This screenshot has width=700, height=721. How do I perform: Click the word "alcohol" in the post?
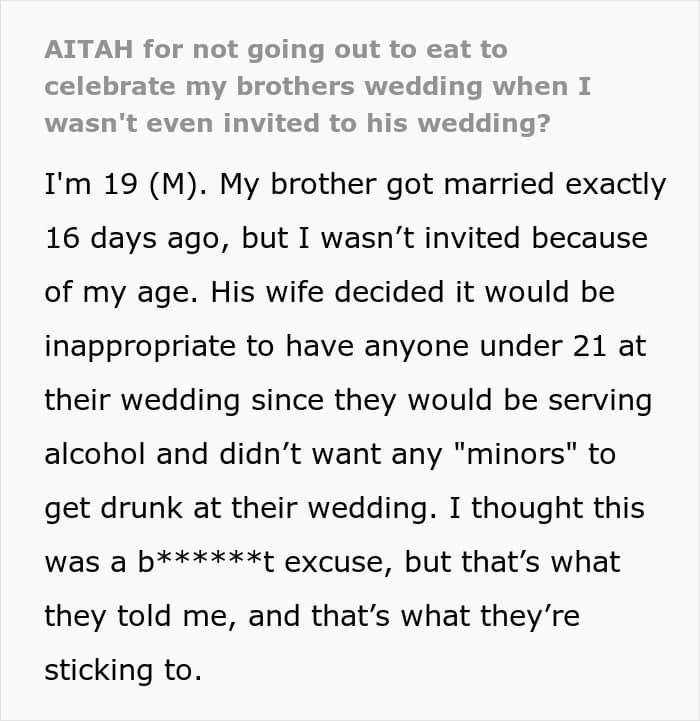pos(95,454)
